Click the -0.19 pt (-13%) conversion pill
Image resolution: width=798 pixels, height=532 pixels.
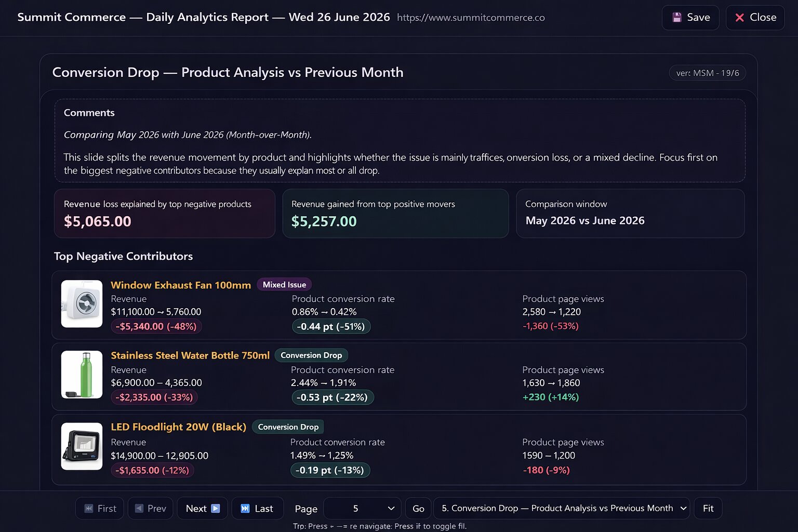coord(330,470)
